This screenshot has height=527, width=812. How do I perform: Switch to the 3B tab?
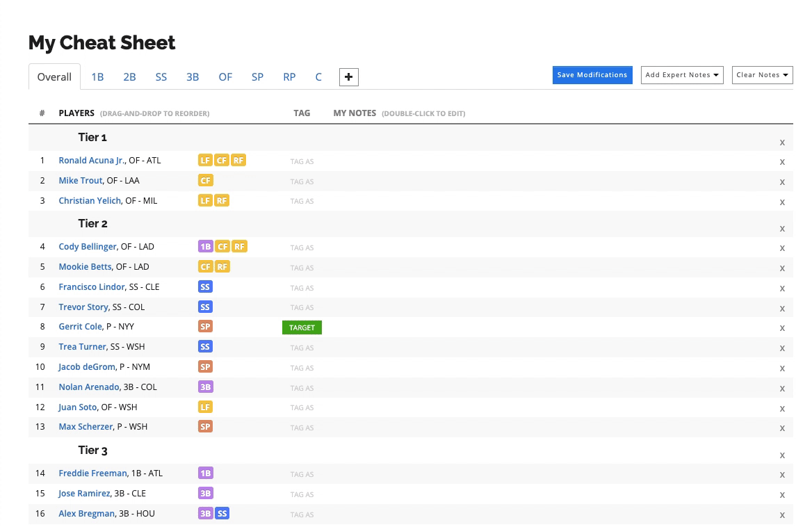pos(193,77)
